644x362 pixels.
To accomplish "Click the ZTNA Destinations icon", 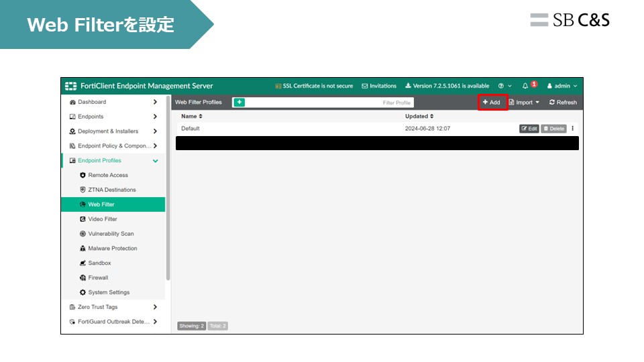I will tap(83, 190).
